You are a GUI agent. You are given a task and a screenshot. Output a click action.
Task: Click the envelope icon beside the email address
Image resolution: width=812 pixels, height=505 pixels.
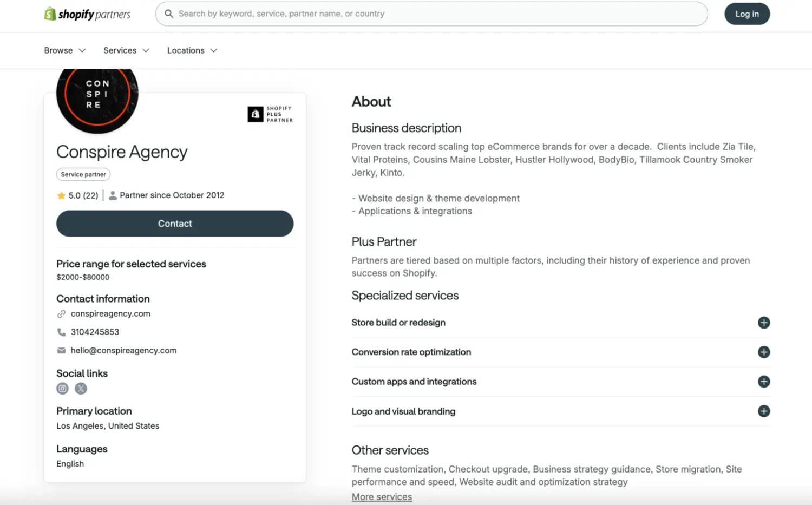[61, 350]
